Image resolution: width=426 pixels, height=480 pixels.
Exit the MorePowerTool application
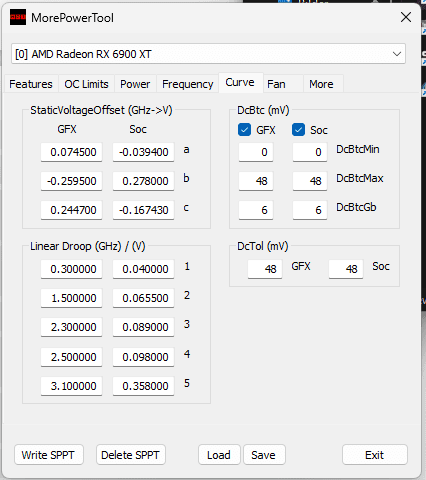pyautogui.click(x=375, y=455)
